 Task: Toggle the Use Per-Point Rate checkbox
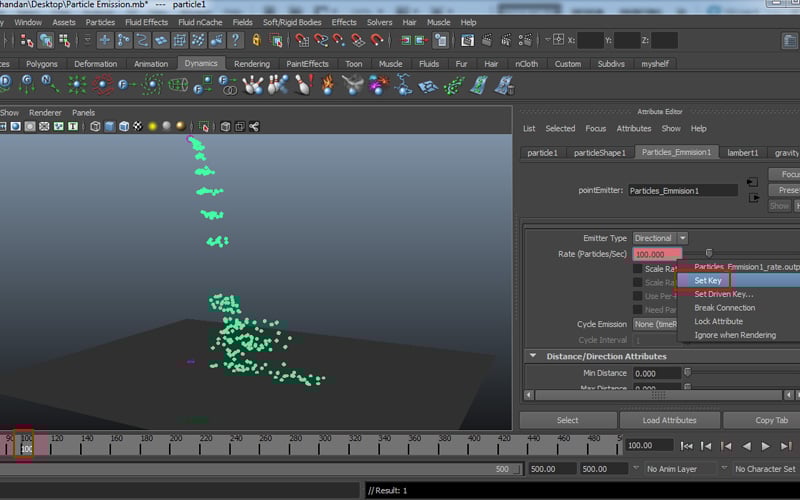click(637, 296)
